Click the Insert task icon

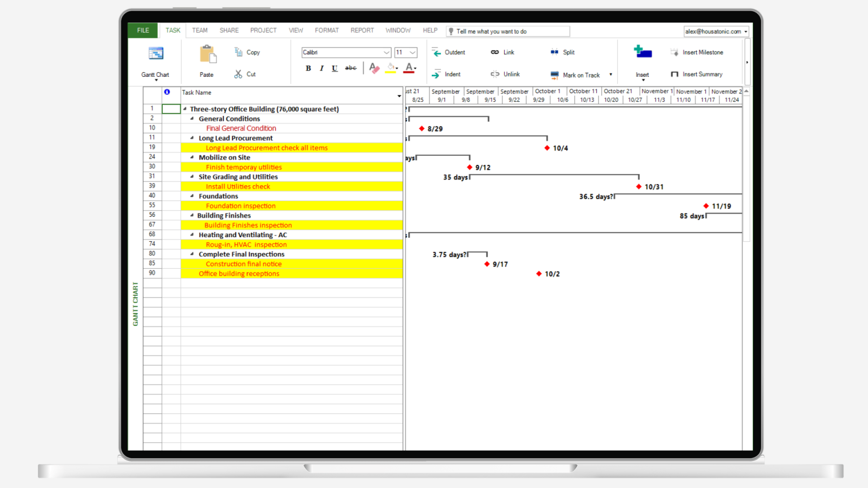coord(643,53)
